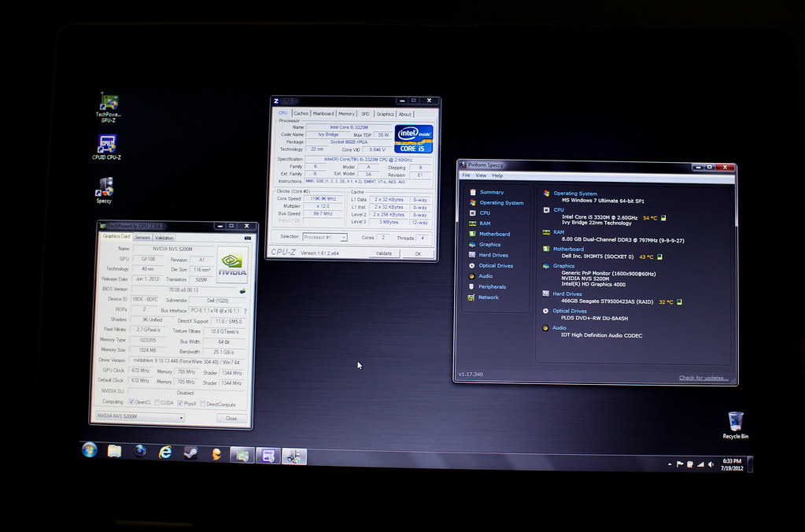
Task: Click the Intel Core i5 logo in CPU-Z
Action: (x=413, y=139)
